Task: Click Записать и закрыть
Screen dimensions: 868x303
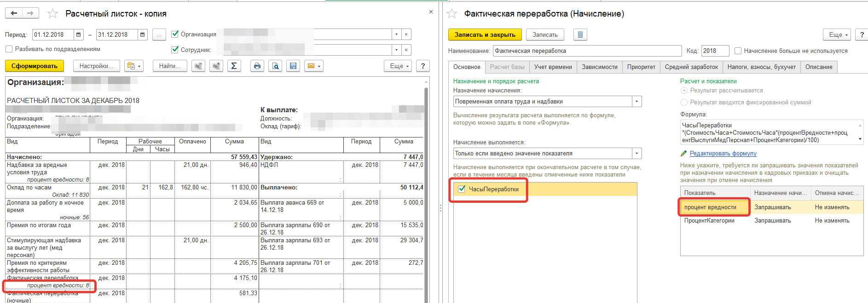Action: tap(485, 34)
